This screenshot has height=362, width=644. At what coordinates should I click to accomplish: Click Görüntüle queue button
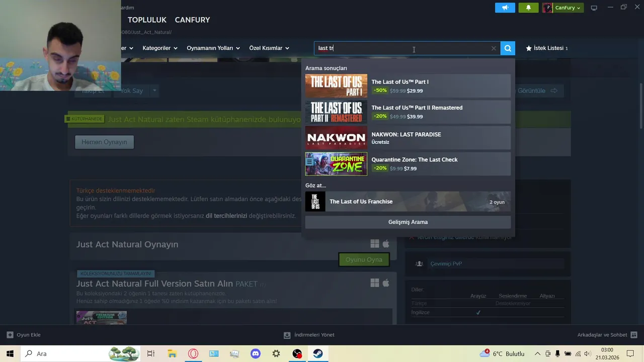537,90
